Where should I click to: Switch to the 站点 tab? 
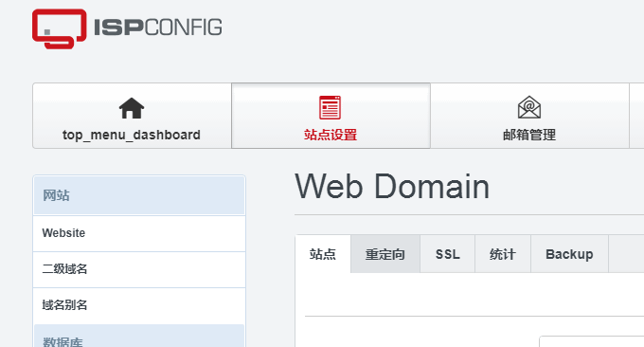click(323, 254)
